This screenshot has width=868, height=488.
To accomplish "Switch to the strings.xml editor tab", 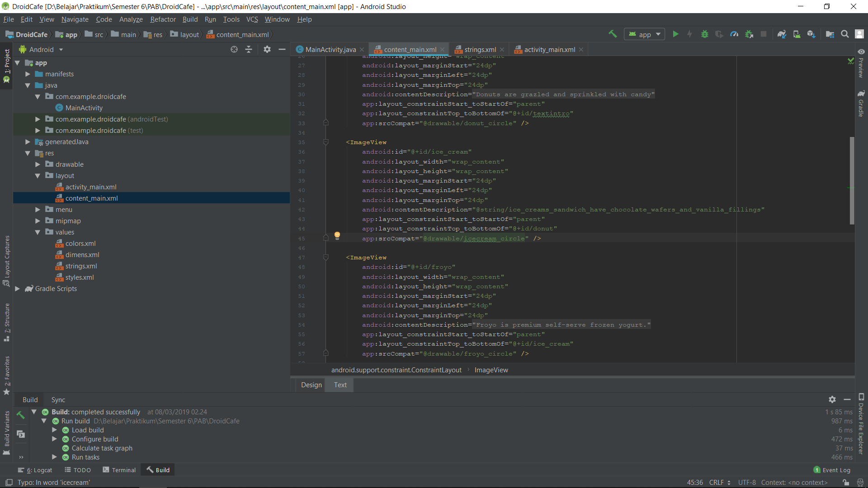I will pos(480,50).
